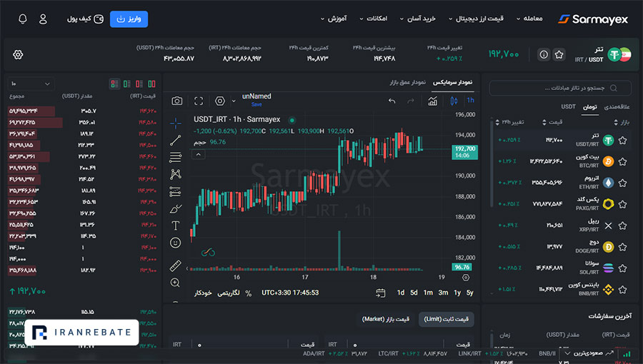Favorite the BTC/IRT star
Viewport: 643px width, 364px height.
pyautogui.click(x=622, y=162)
